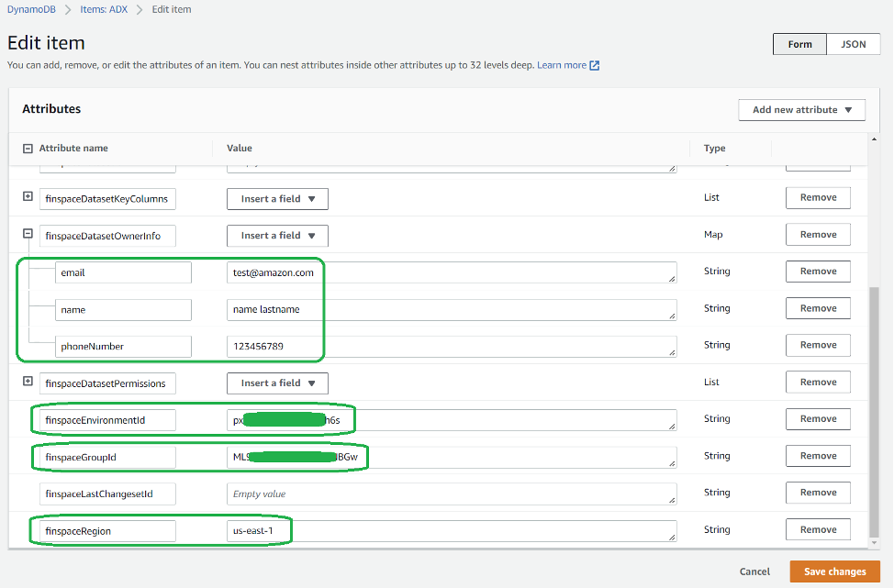Screen dimensions: 894x588
Task: Click the scrollbar down arrow at bottom right
Action: [x=873, y=544]
